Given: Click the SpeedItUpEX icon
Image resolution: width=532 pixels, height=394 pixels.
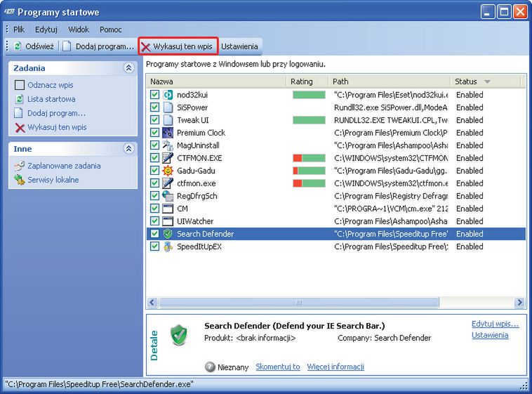Looking at the screenshot, I should tap(168, 247).
